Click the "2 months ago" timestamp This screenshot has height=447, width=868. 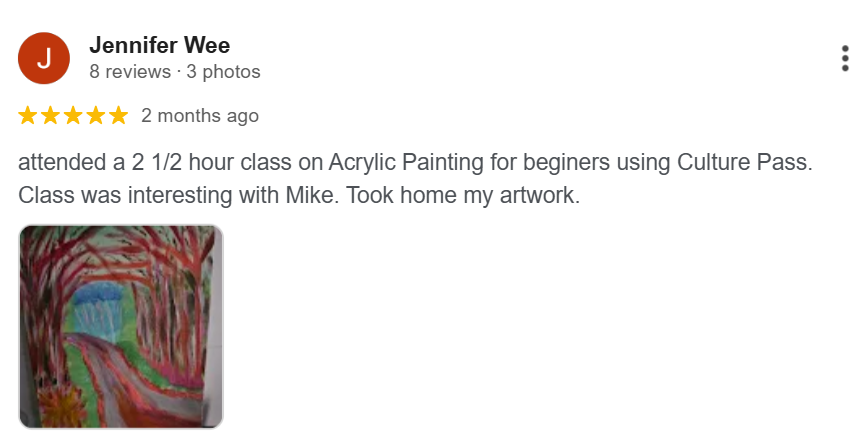(200, 116)
